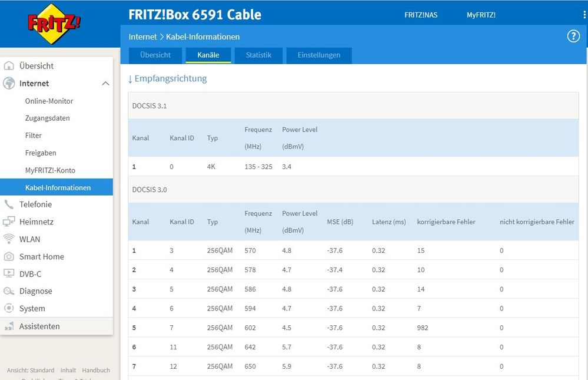Image resolution: width=588 pixels, height=380 pixels.
Task: Open DVB-C menu entry
Action: point(31,274)
